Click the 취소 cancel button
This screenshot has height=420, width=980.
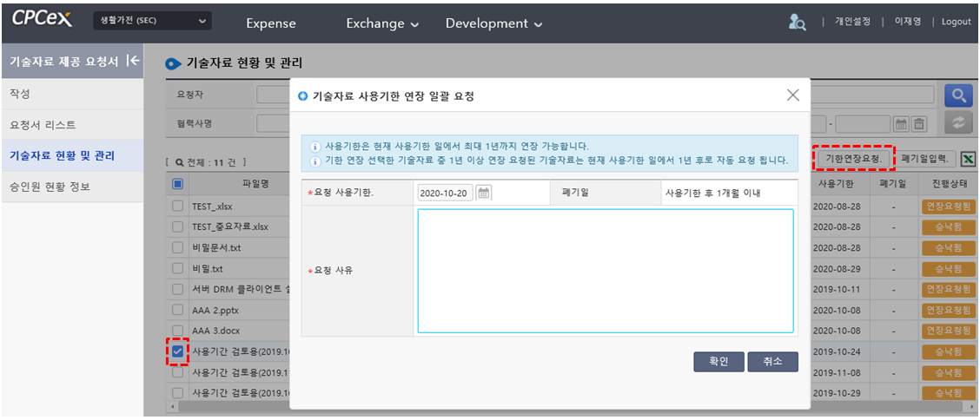tap(772, 362)
